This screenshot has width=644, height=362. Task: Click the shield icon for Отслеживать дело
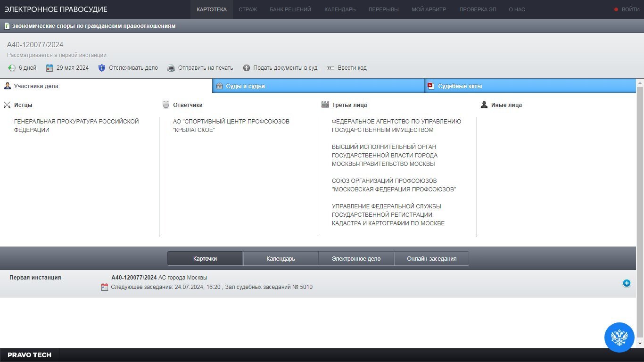[102, 68]
